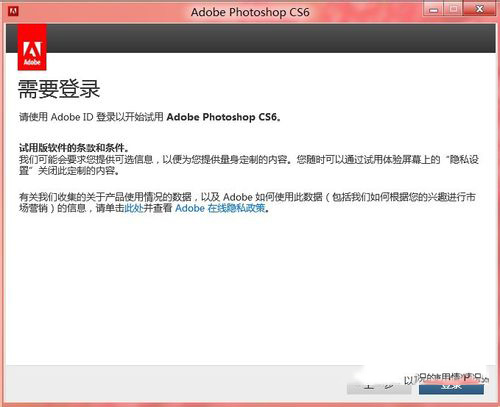500x407 pixels.
Task: Click the '需要登录' heading
Action: point(59,89)
